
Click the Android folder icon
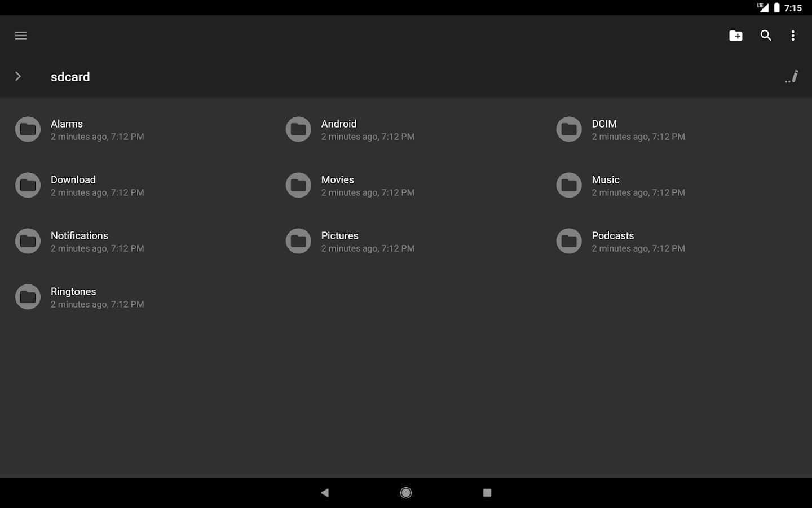[x=298, y=129]
